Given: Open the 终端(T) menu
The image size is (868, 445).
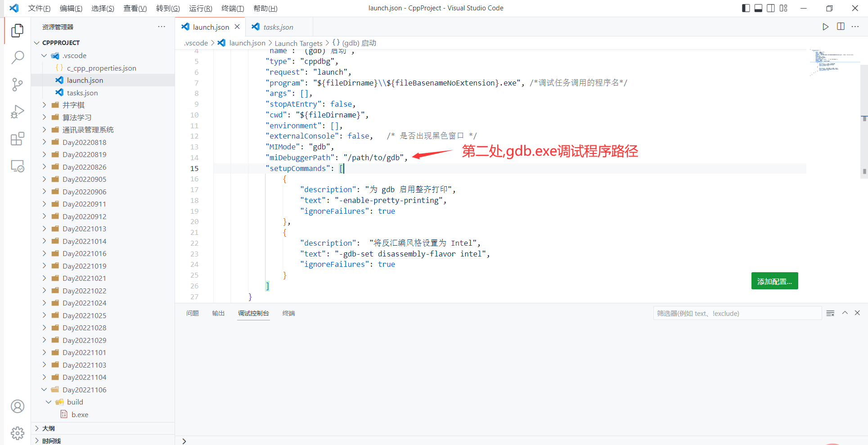Looking at the screenshot, I should tap(233, 8).
